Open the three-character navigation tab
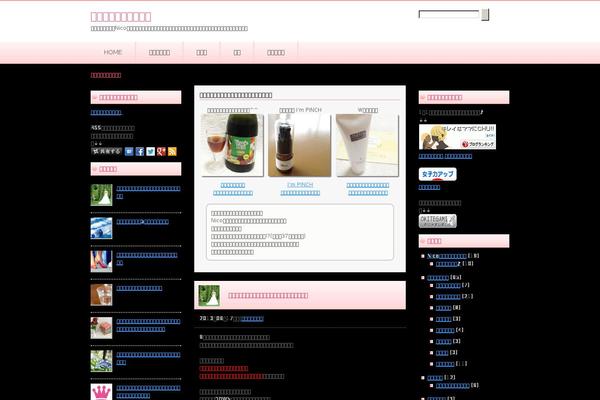600x400 pixels. pyautogui.click(x=202, y=52)
